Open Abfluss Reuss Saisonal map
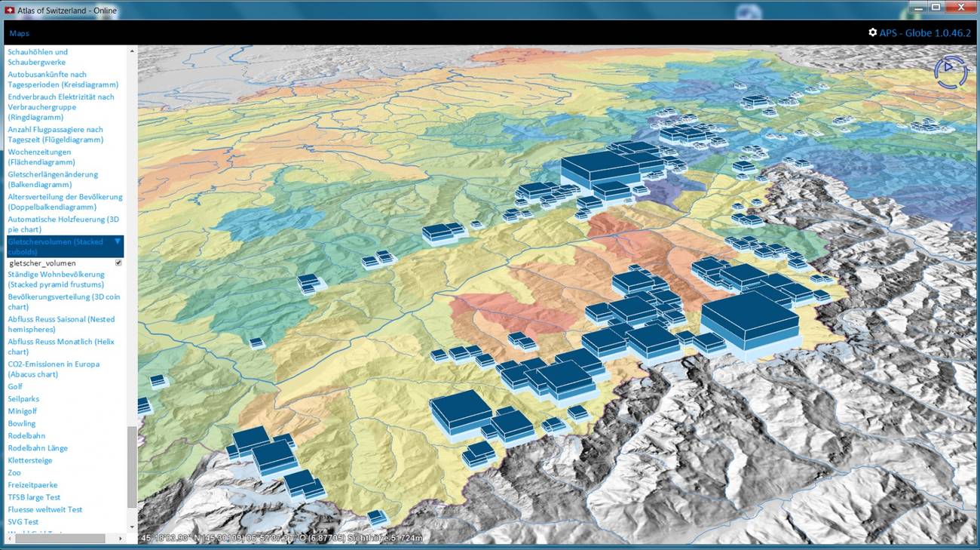Image resolution: width=980 pixels, height=550 pixels. click(x=61, y=324)
